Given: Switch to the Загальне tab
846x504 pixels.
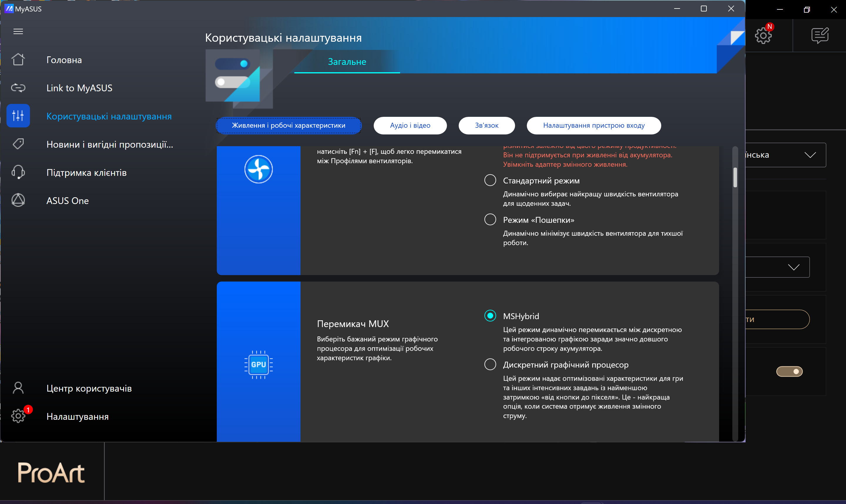Looking at the screenshot, I should pos(347,62).
